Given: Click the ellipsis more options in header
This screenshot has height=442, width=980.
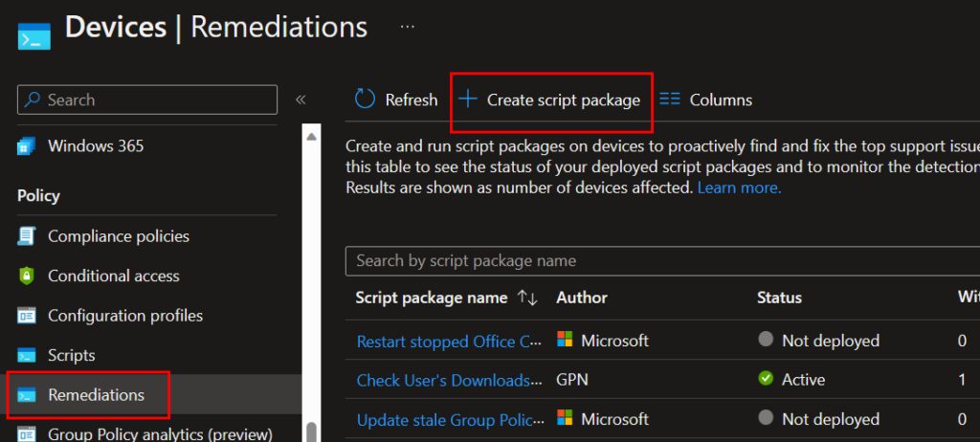Looking at the screenshot, I should point(408,26).
